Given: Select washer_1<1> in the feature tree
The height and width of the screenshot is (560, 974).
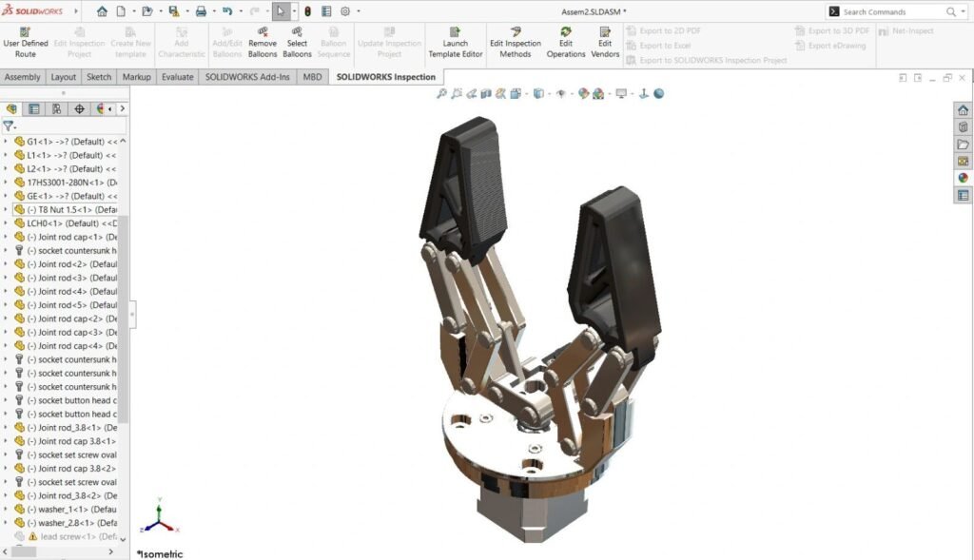Looking at the screenshot, I should (x=76, y=510).
